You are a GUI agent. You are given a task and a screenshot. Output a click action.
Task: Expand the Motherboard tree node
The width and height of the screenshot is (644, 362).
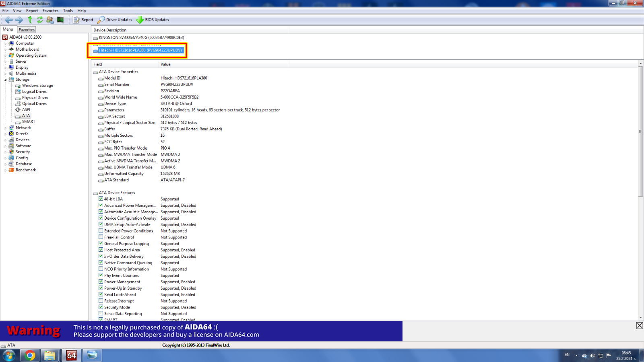(6, 49)
